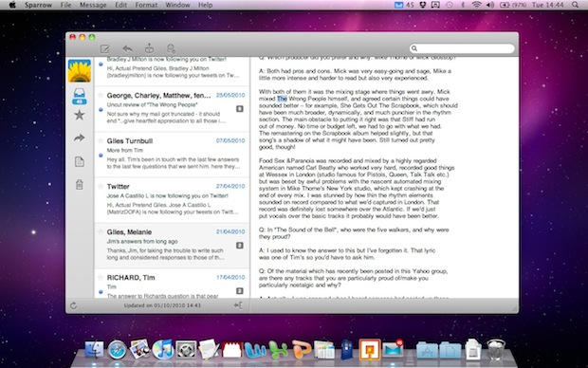588x368 pixels.
Task: Open the Apple menu
Action: [x=12, y=5]
